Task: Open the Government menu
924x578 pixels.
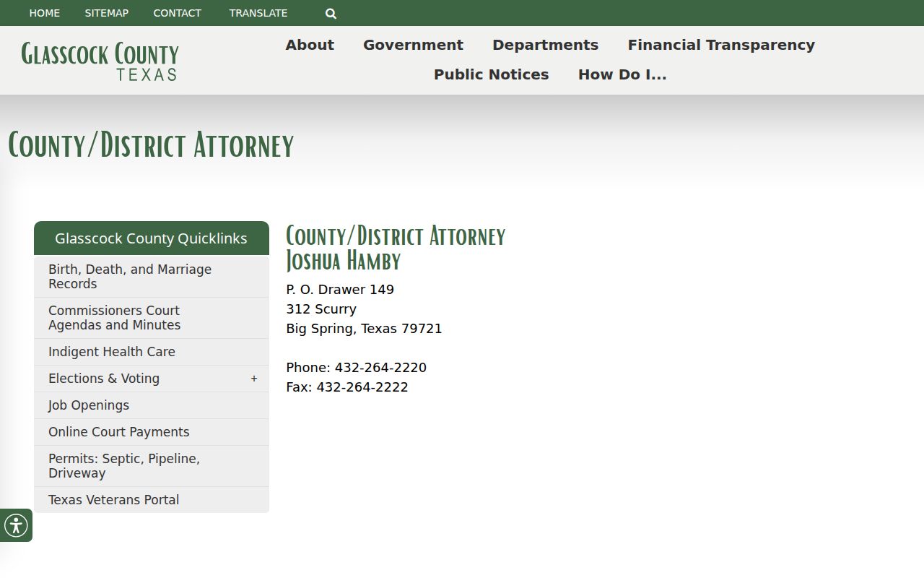Action: coord(413,45)
